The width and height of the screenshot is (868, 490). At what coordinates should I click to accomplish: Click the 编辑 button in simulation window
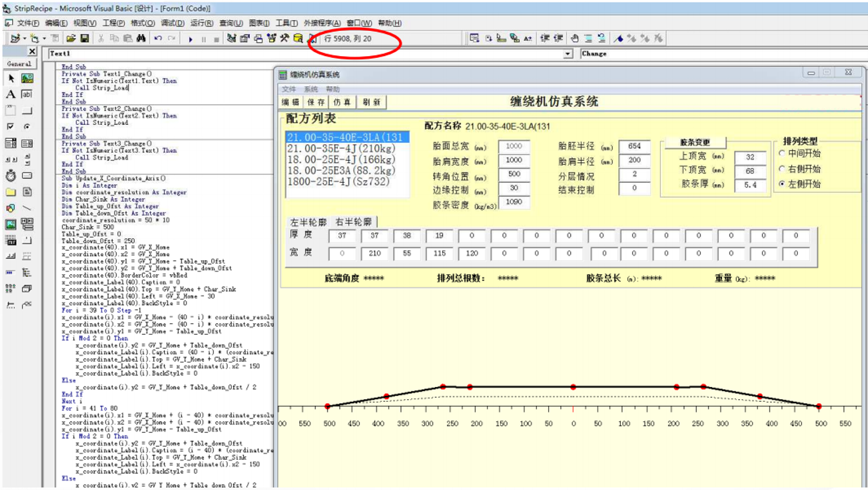(x=291, y=102)
